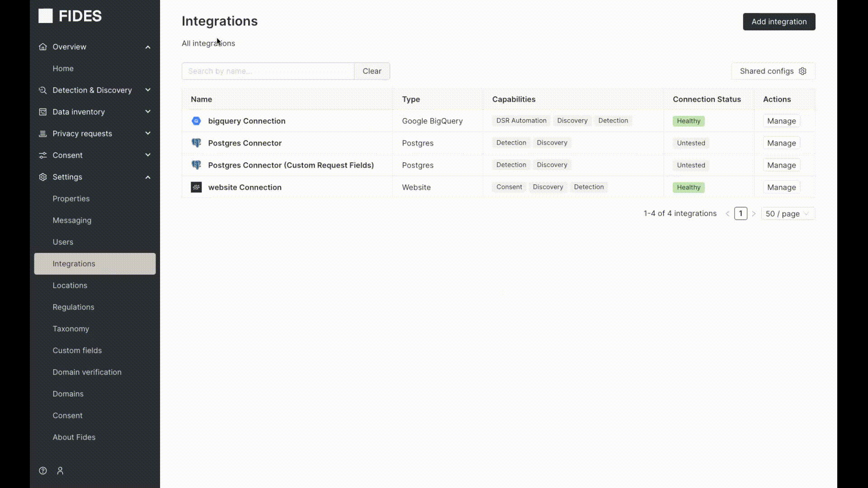This screenshot has width=868, height=488.
Task: Click the Shared configs gear icon
Action: (x=802, y=71)
